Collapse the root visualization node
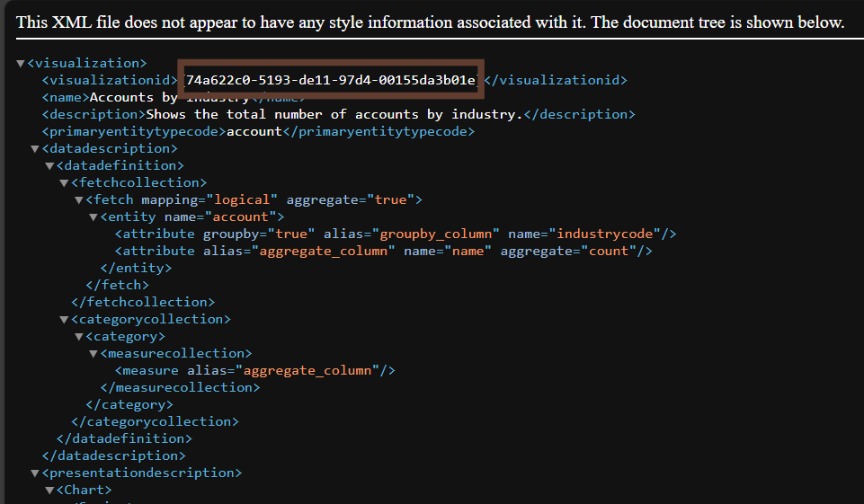The image size is (864, 504). [x=21, y=64]
